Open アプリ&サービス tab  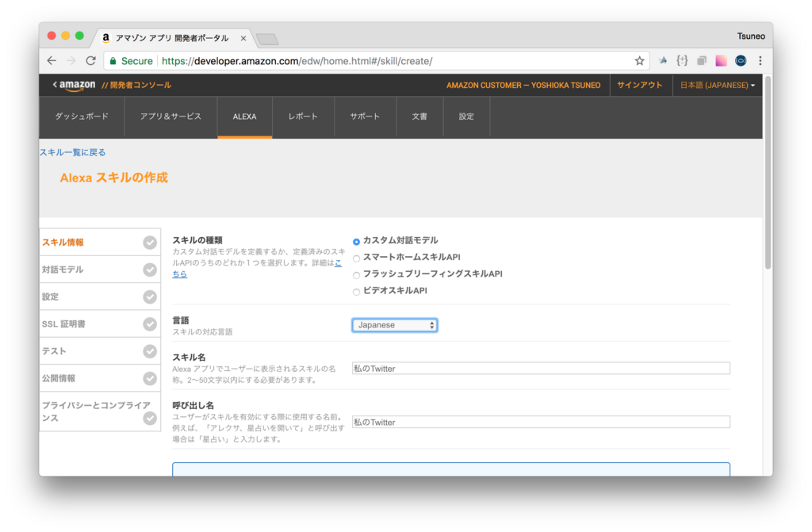[171, 117]
